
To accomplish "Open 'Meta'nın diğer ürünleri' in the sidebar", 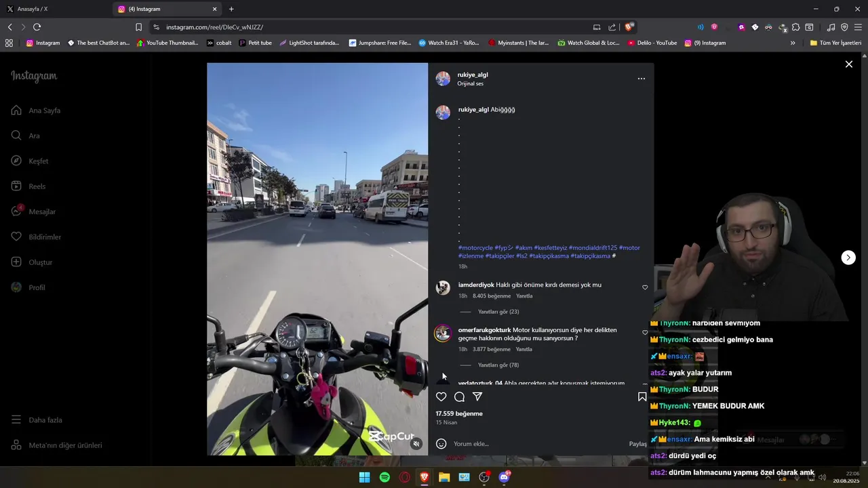I will [x=57, y=445].
